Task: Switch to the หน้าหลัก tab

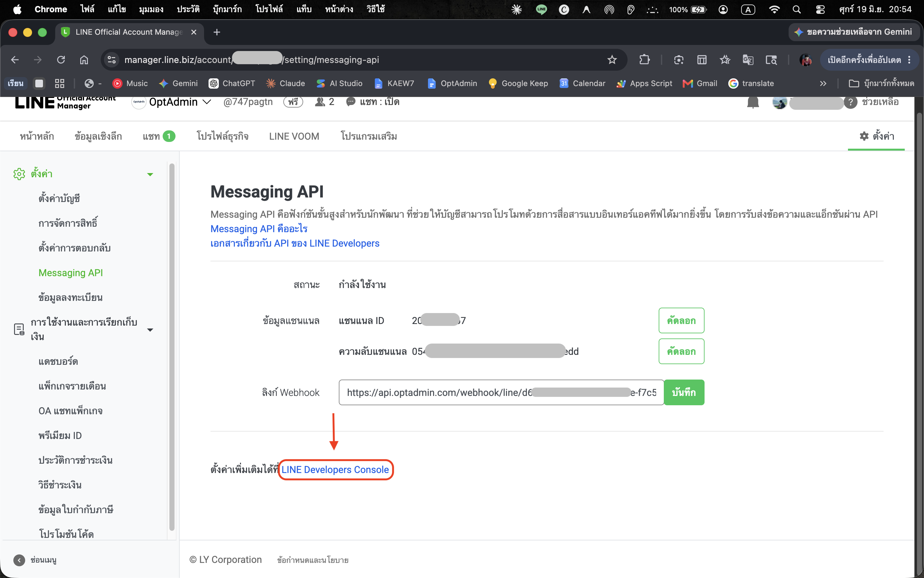Action: point(37,136)
